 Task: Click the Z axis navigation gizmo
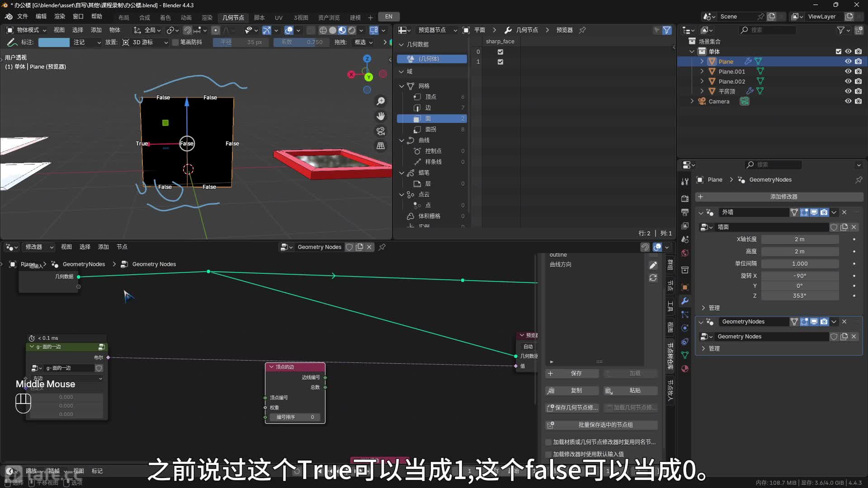367,59
